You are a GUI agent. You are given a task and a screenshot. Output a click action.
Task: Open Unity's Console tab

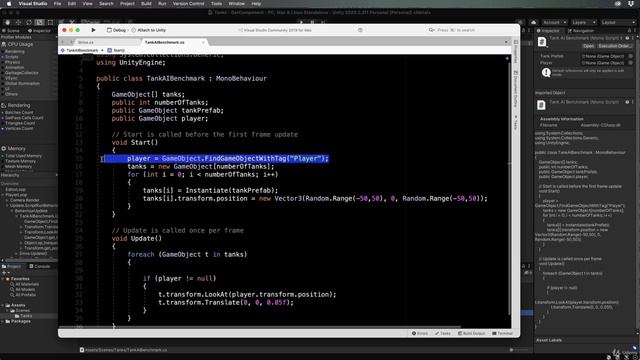coord(40,267)
